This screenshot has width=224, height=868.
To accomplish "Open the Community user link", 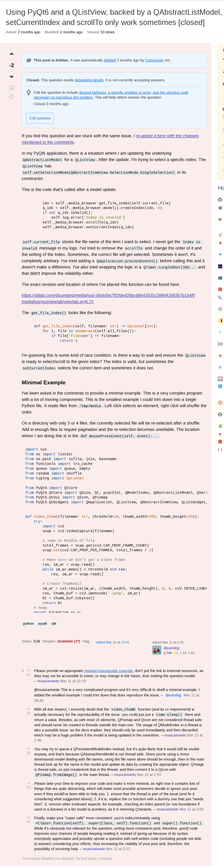I will (x=154, y=60).
